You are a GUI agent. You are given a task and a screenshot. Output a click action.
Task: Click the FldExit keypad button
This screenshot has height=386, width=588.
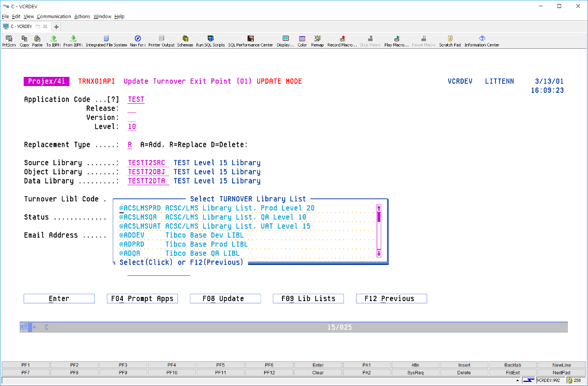coord(513,373)
